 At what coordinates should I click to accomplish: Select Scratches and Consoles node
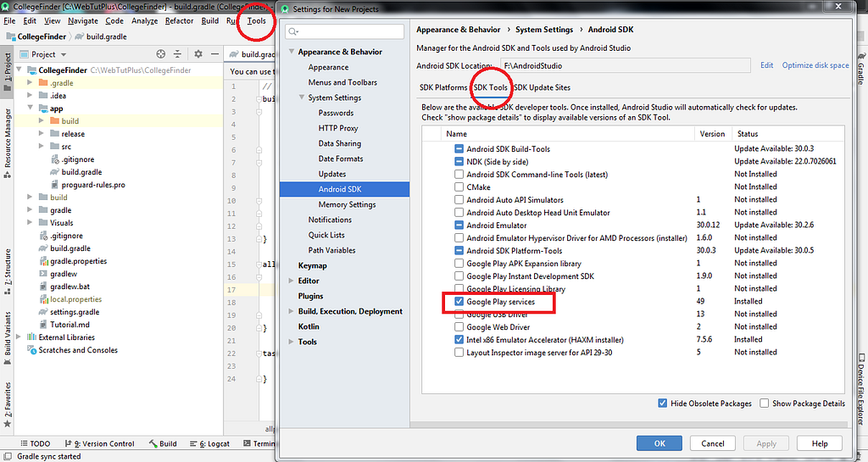pyautogui.click(x=78, y=350)
